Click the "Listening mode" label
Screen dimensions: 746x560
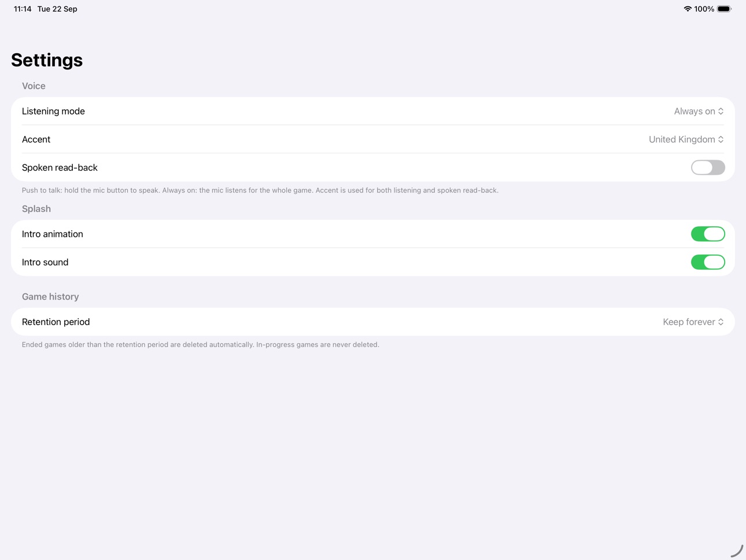pos(53,111)
